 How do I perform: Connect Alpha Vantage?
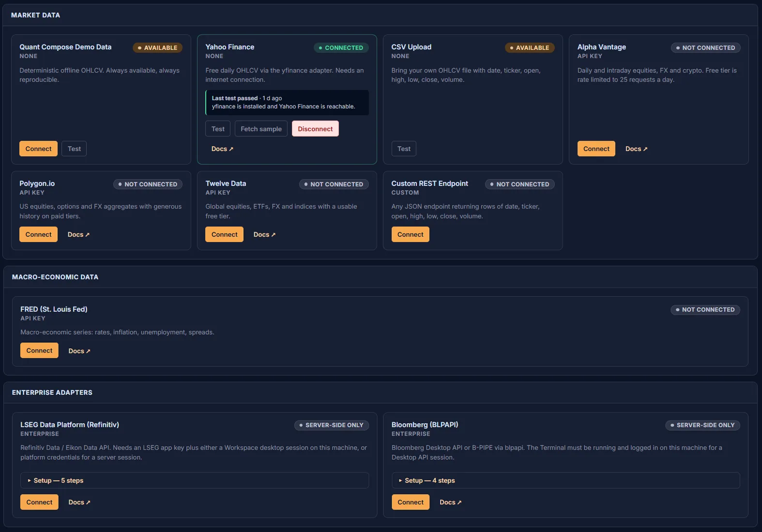pos(596,149)
